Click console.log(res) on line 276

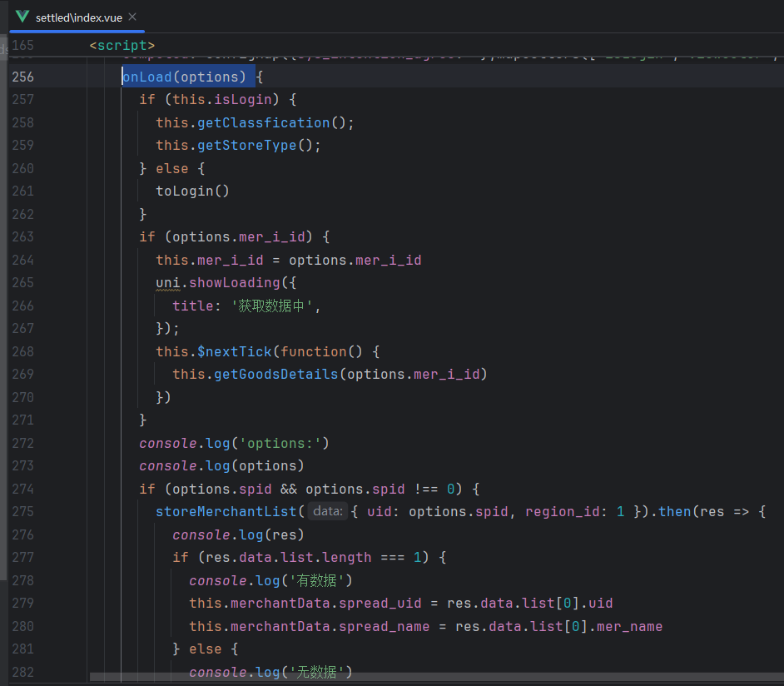click(x=238, y=535)
